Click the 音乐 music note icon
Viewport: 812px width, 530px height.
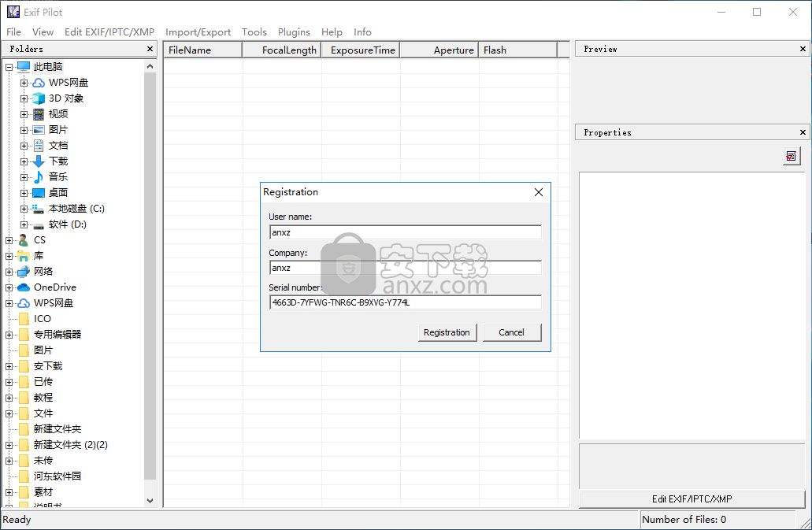(x=39, y=177)
